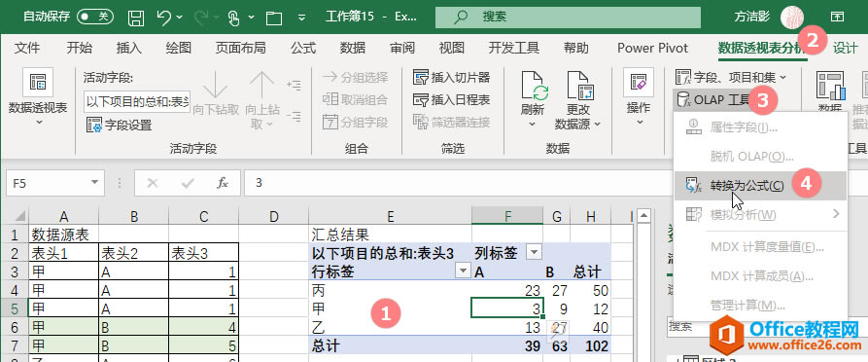Image resolution: width=868 pixels, height=362 pixels.
Task: Click the 向上钻取 arrow icon
Action: coord(261,85)
